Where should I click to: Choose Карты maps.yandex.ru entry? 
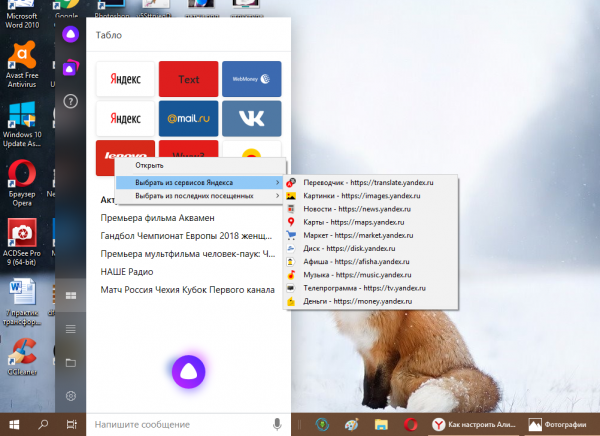pos(370,222)
